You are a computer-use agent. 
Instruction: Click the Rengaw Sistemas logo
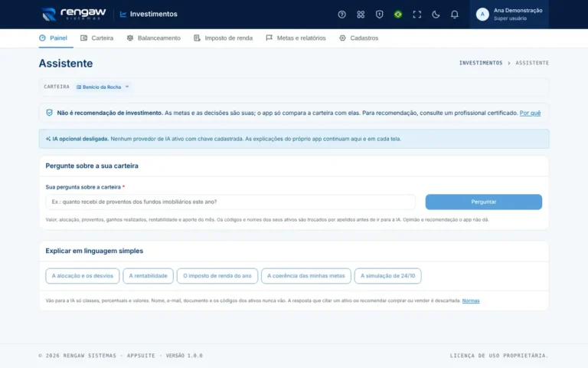[x=73, y=15]
